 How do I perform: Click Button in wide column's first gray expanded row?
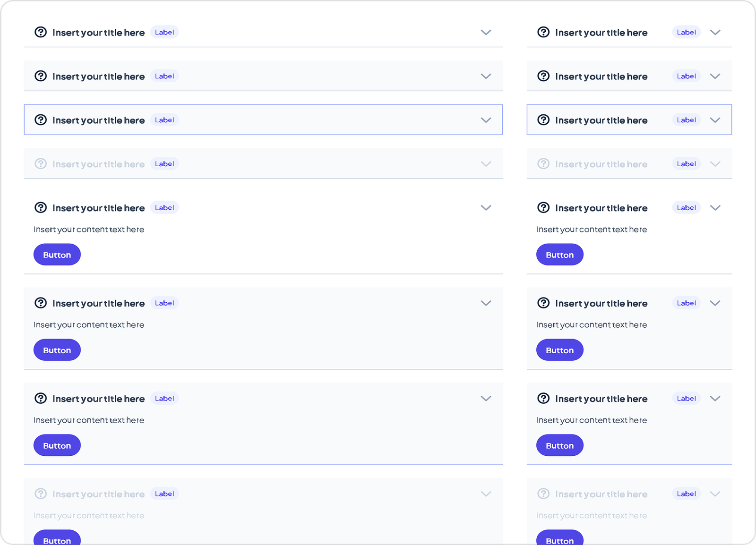57,350
